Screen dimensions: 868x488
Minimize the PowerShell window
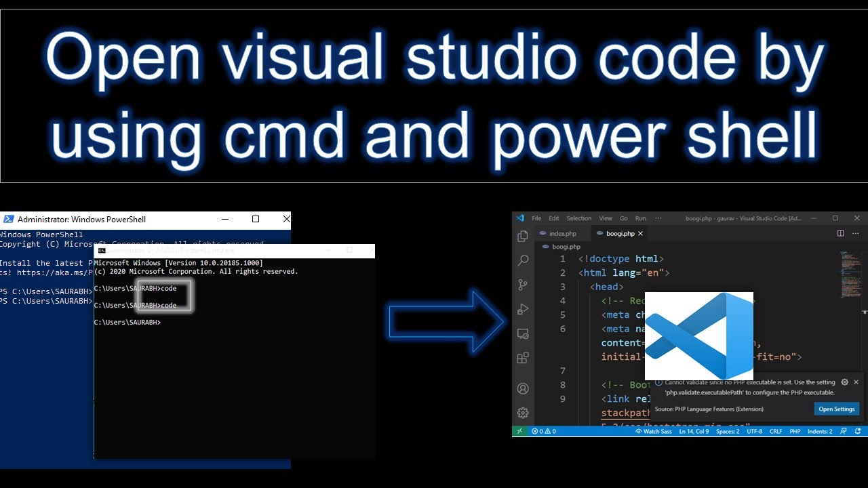[x=224, y=219]
